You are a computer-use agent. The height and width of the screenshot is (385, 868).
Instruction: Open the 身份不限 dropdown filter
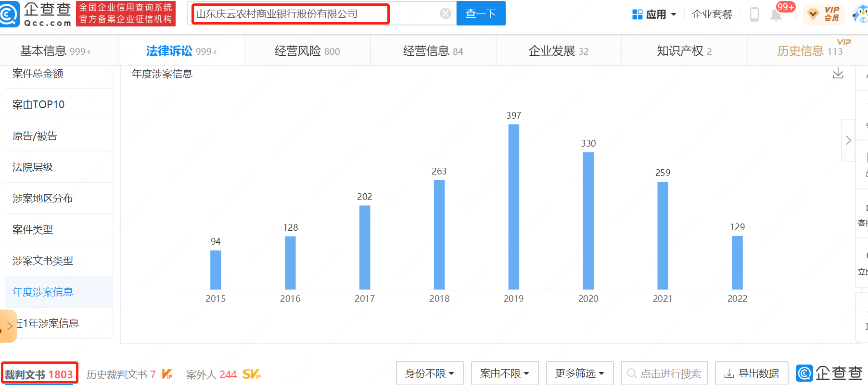pyautogui.click(x=430, y=373)
